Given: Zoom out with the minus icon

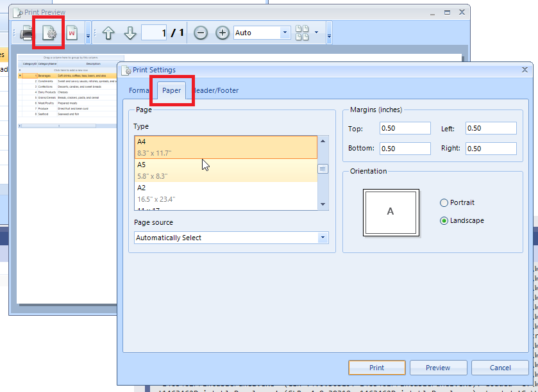Looking at the screenshot, I should point(201,33).
